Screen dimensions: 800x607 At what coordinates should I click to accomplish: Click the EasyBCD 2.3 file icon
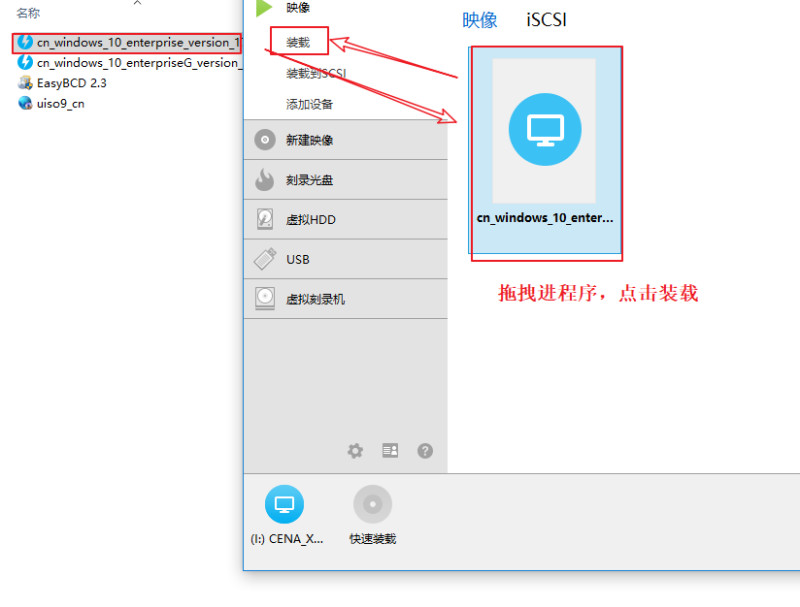point(25,83)
